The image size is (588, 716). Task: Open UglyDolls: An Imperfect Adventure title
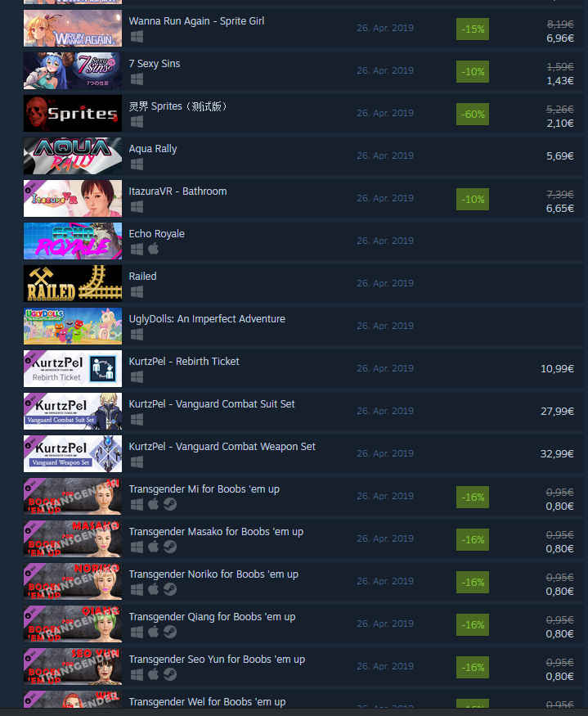[207, 319]
